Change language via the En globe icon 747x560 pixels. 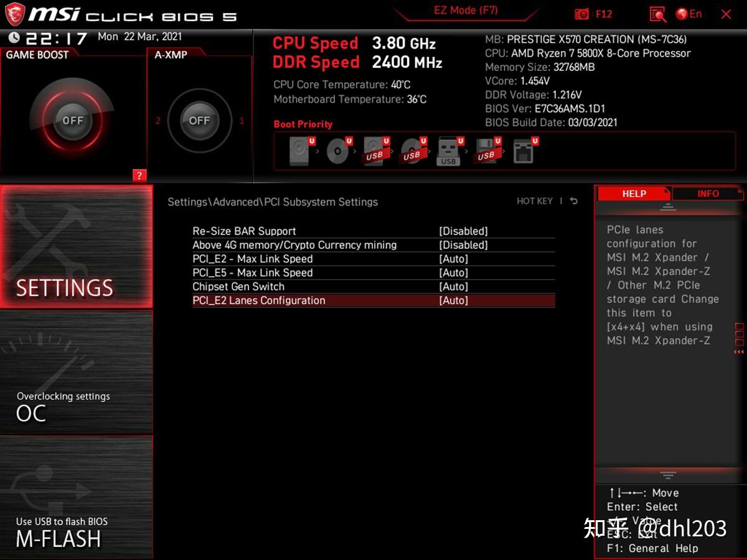[x=688, y=14]
